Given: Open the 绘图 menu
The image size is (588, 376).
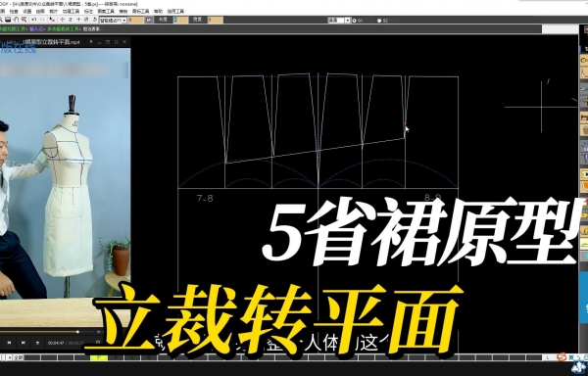Looking at the screenshot, I should (40, 11).
